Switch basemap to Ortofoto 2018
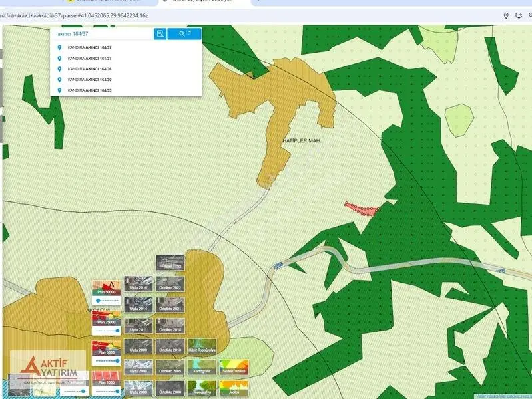Image resolution: width=532 pixels, height=399 pixels. 170,325
